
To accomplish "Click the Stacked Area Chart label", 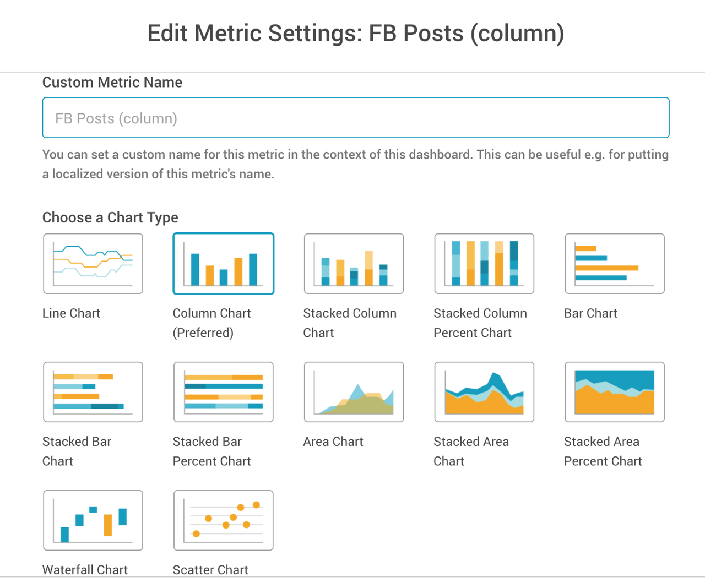I will [x=471, y=451].
